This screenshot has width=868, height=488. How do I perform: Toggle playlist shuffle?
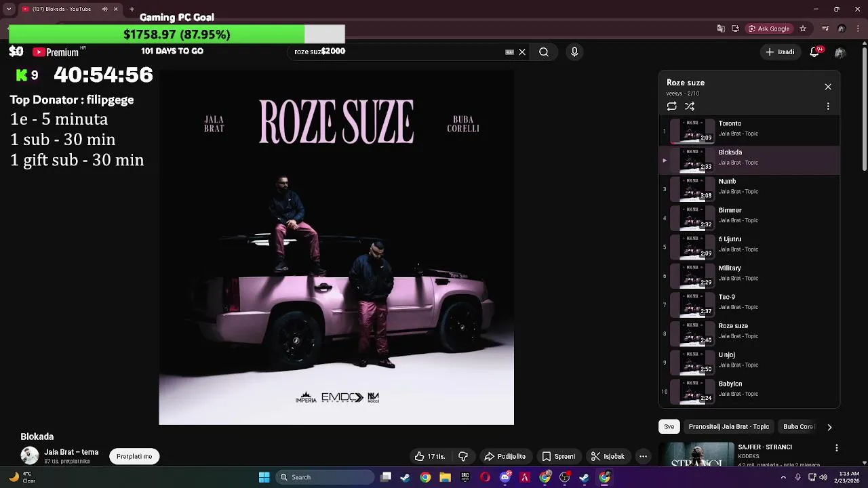click(690, 106)
